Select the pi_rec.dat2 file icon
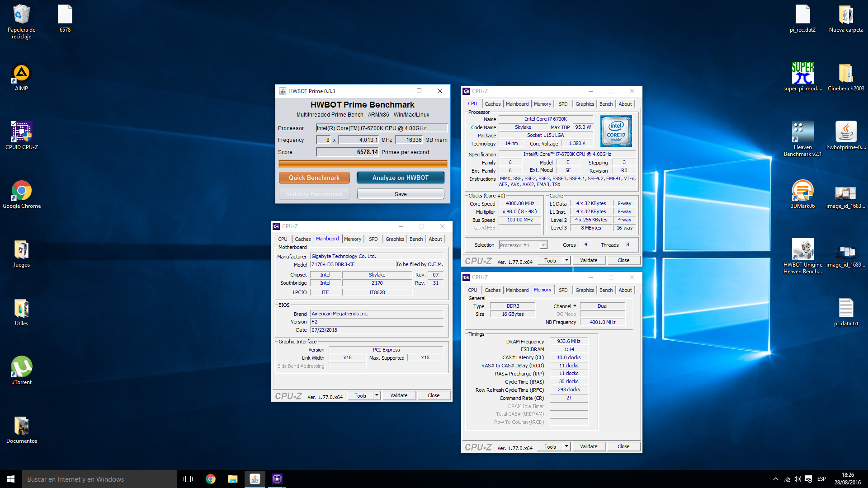The height and width of the screenshot is (488, 868). pyautogui.click(x=802, y=19)
